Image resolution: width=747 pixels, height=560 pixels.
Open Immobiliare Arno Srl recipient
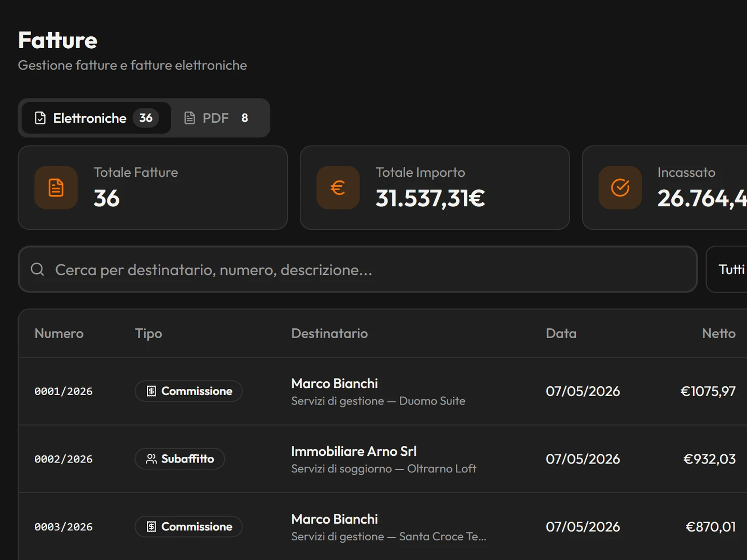click(354, 451)
